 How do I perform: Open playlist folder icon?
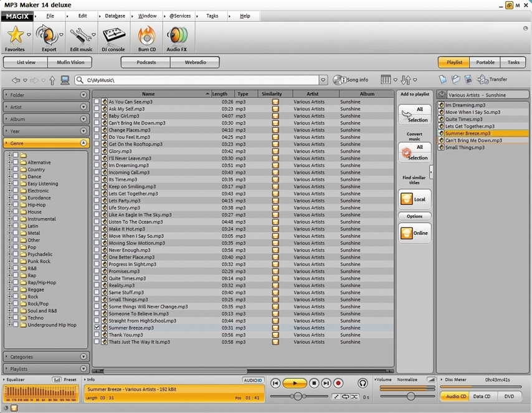pyautogui.click(x=455, y=79)
